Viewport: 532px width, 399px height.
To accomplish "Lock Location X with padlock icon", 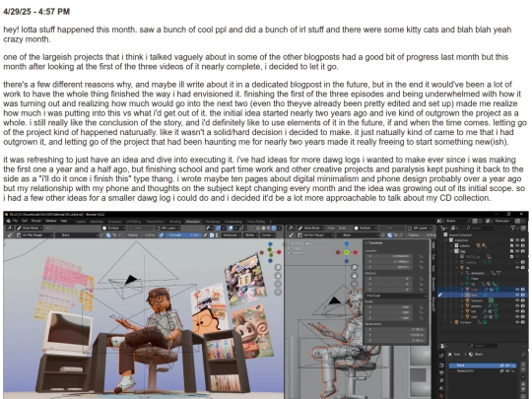I will coord(421,256).
